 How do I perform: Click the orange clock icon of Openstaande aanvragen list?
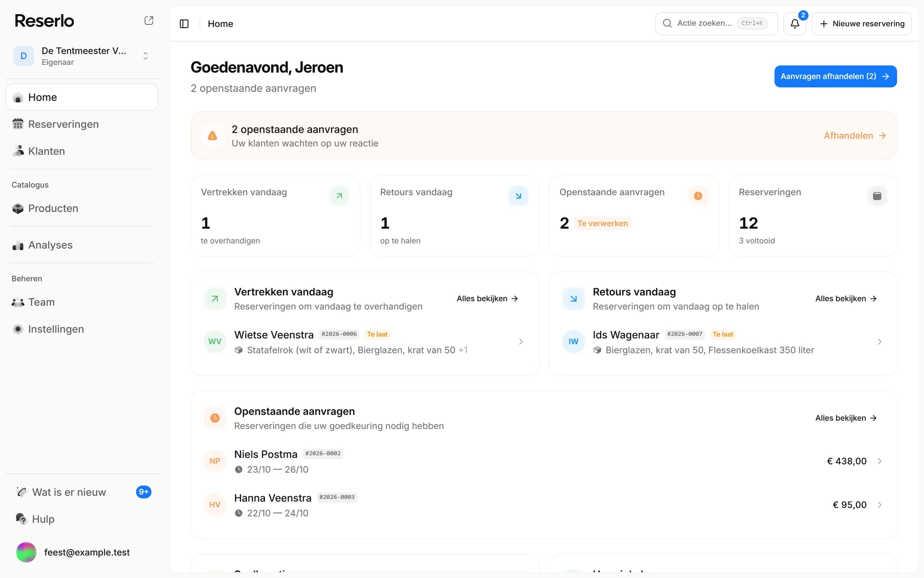coord(215,418)
